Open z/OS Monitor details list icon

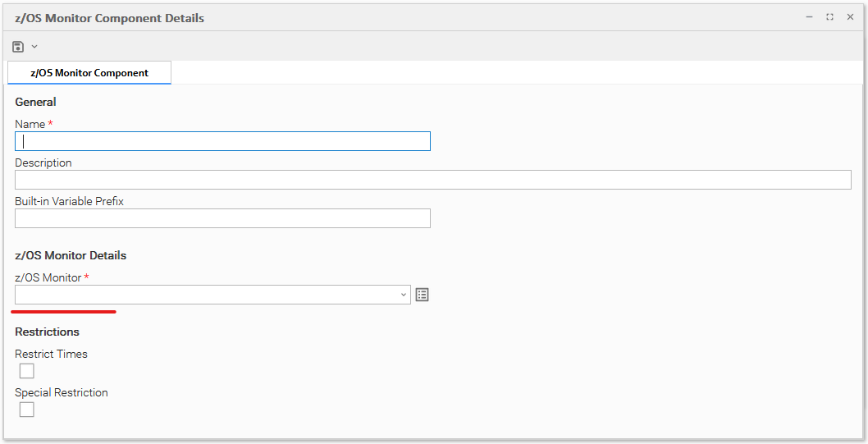click(x=422, y=295)
